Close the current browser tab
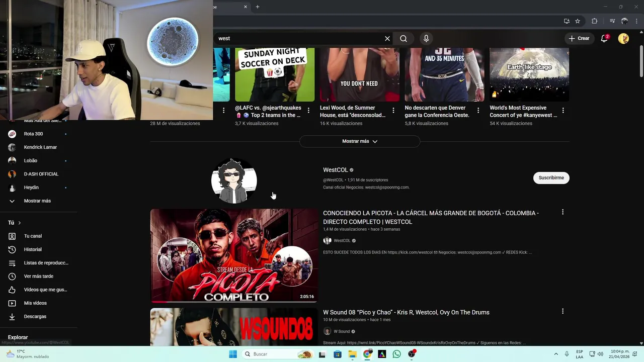The height and width of the screenshot is (362, 644). (246, 7)
